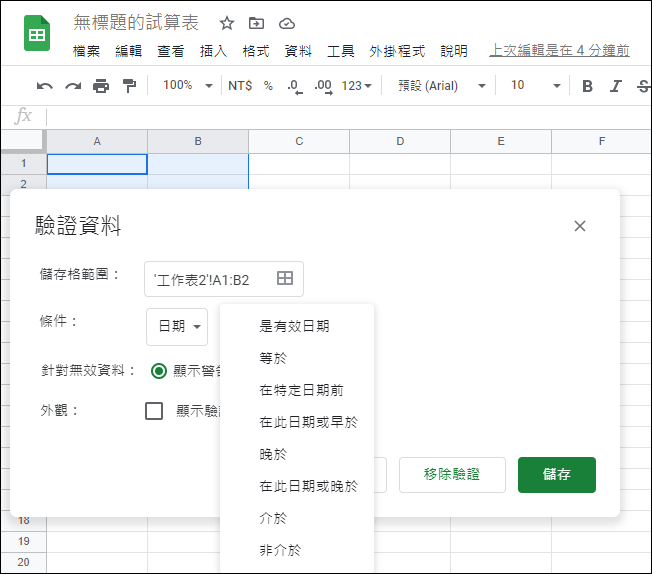Open the 預設 (Arial) font dropdown
The height and width of the screenshot is (574, 652).
pos(441,86)
